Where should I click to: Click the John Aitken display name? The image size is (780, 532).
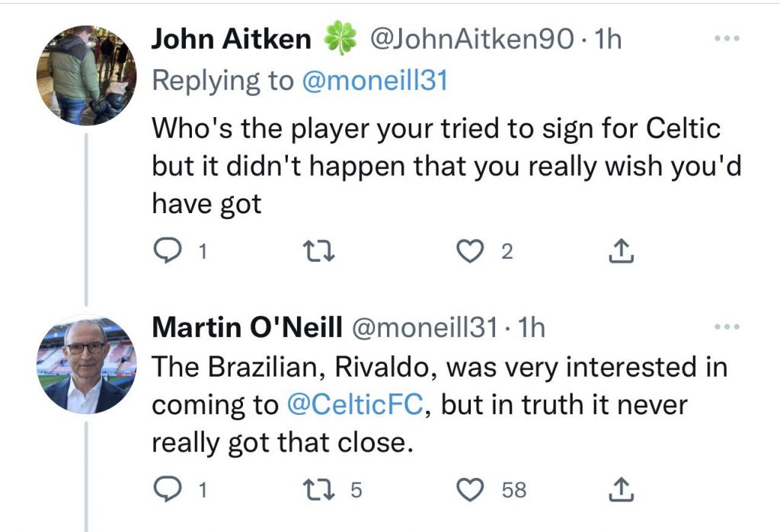[x=231, y=40]
